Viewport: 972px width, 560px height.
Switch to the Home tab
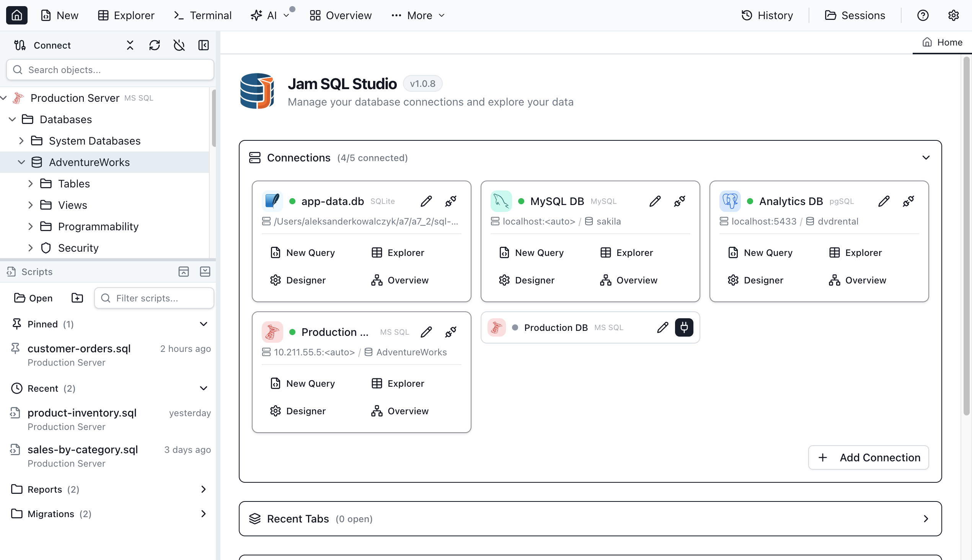point(943,42)
